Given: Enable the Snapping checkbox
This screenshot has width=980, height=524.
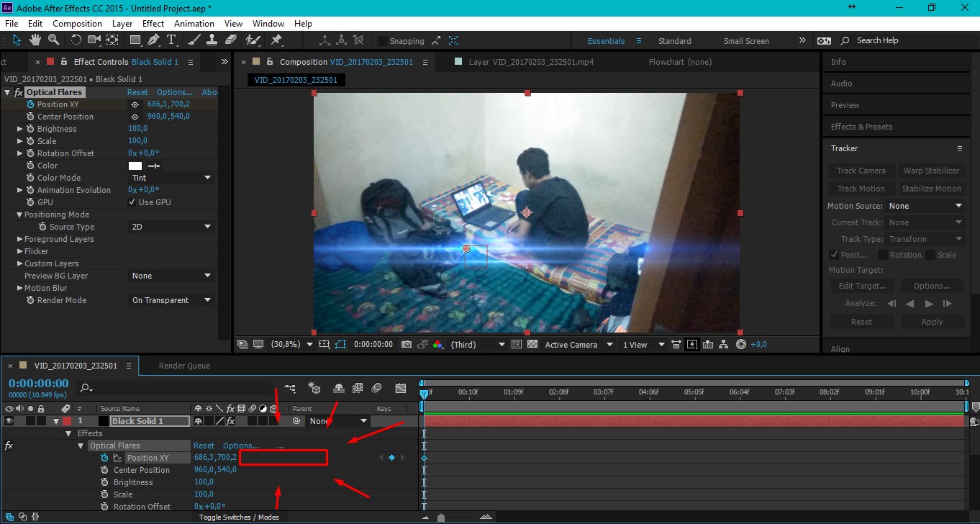Looking at the screenshot, I should (x=383, y=41).
